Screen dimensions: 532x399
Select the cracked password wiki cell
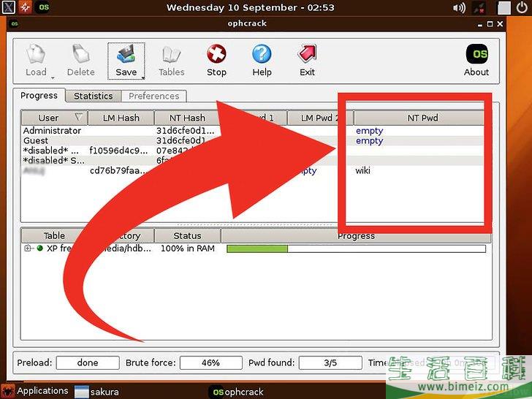362,170
